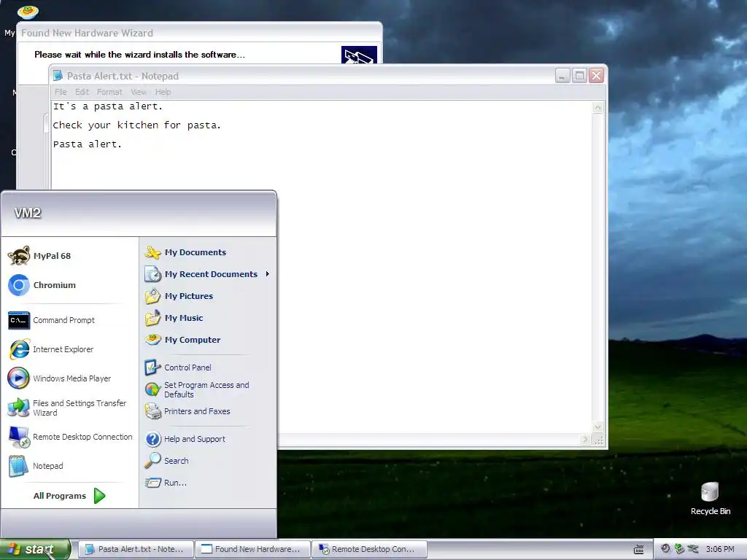747x560 pixels.
Task: Close the Pasta Alert Notepad window
Action: point(596,76)
